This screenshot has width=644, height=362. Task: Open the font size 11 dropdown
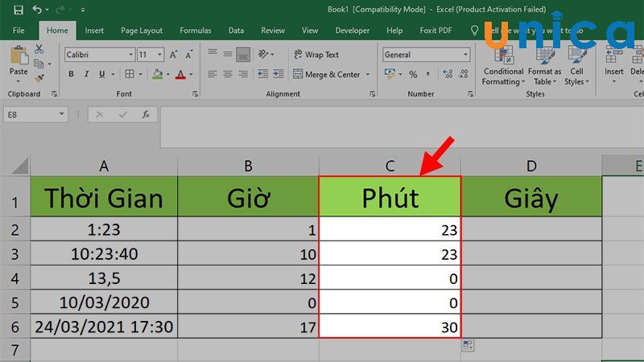point(159,55)
